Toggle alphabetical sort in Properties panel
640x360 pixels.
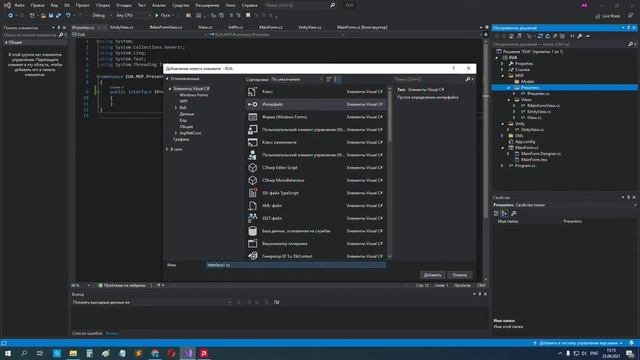504,213
